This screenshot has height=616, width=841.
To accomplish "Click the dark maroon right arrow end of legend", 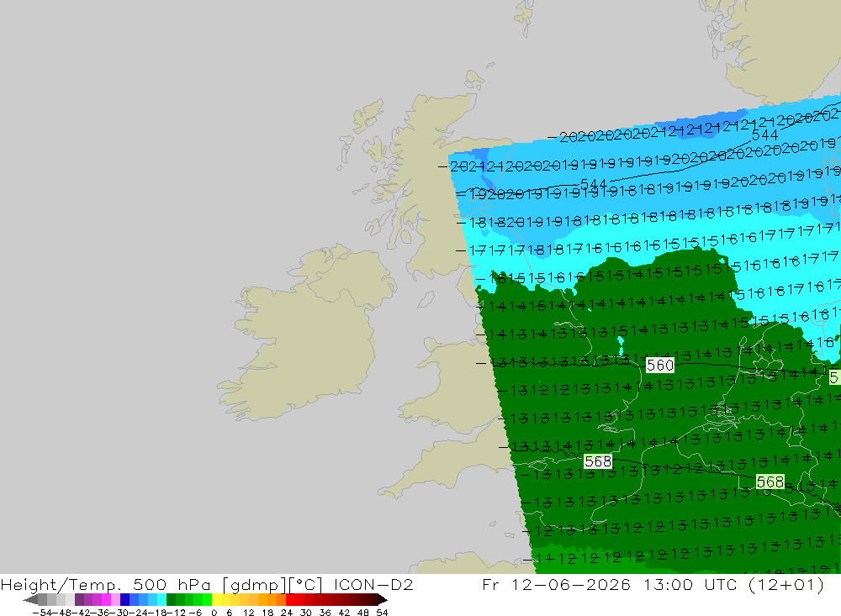I will tap(383, 600).
